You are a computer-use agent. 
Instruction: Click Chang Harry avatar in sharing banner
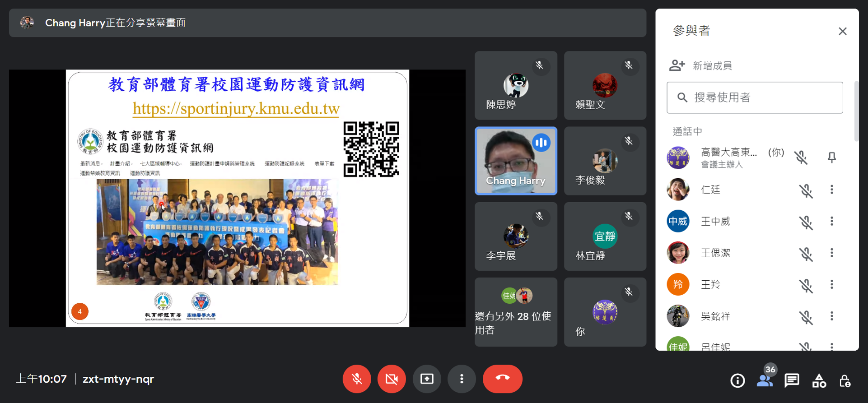coord(27,23)
